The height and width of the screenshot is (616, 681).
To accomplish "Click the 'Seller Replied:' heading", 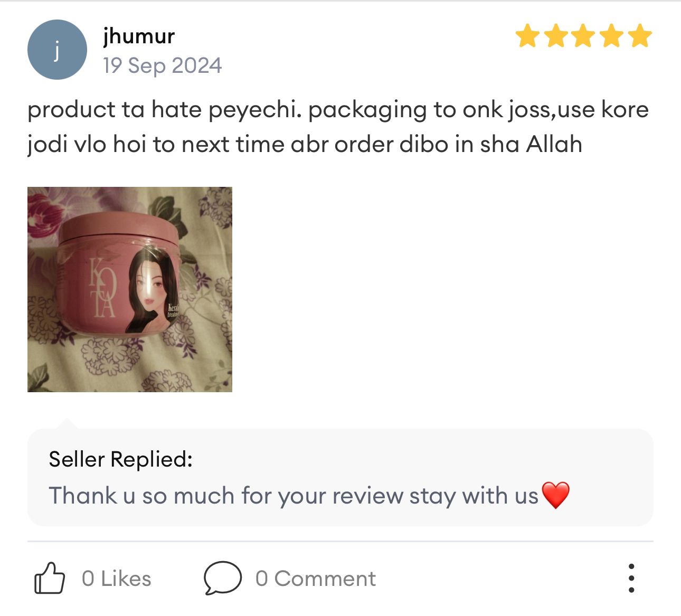I will tap(121, 459).
